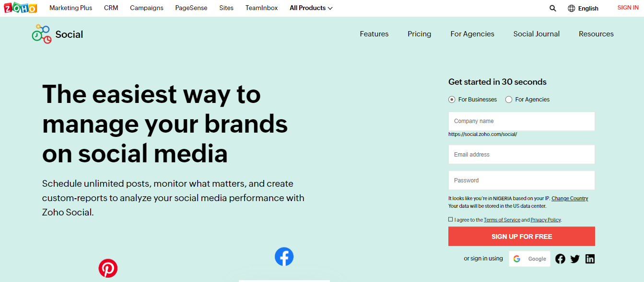Viewport: 644px width, 282px height.
Task: Click SIGN UP FOR FREE
Action: (521, 236)
